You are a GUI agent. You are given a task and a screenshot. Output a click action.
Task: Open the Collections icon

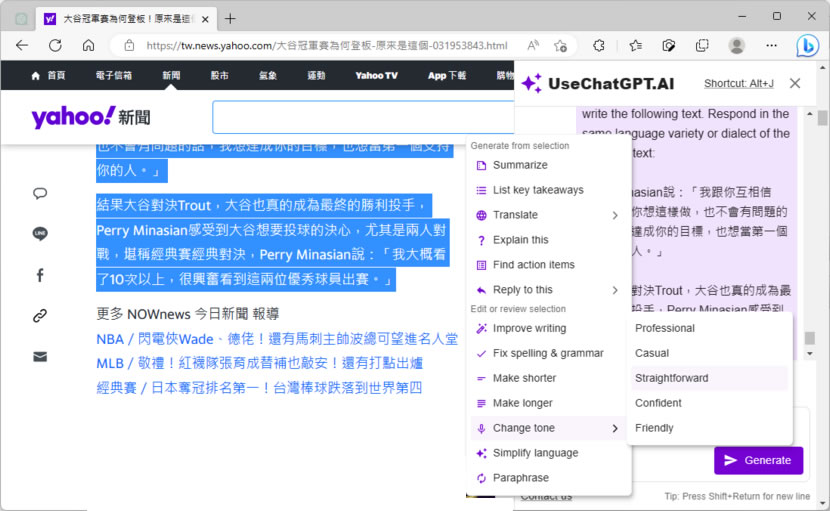pyautogui.click(x=702, y=46)
